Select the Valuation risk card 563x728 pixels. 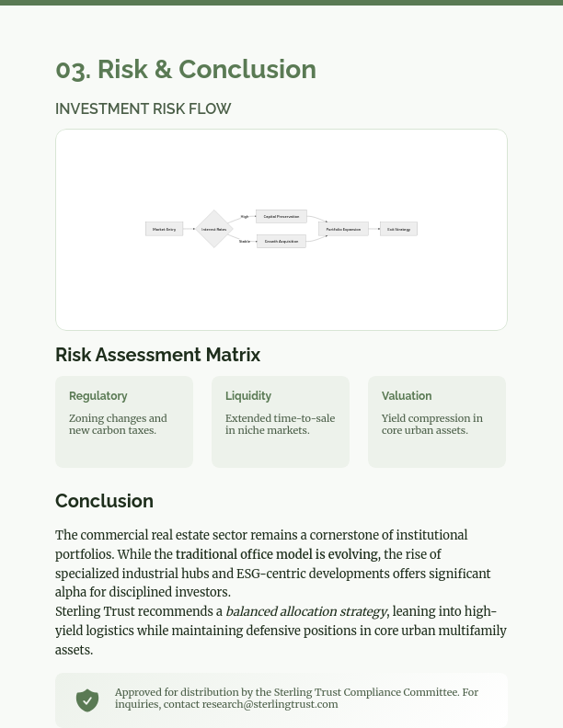[x=437, y=422]
